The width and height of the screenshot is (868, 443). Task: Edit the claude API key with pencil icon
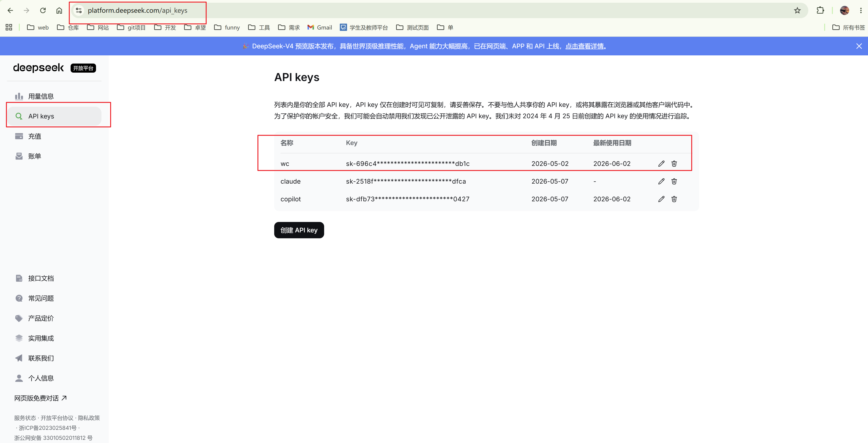[x=661, y=182]
